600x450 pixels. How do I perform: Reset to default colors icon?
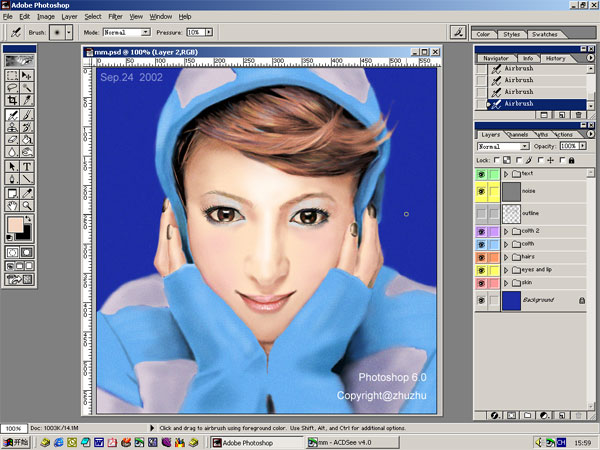point(9,238)
